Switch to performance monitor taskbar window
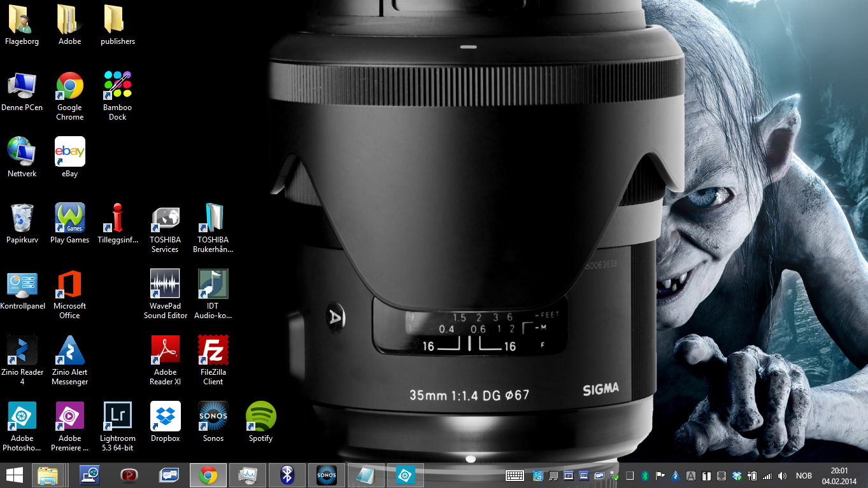 coord(248,475)
